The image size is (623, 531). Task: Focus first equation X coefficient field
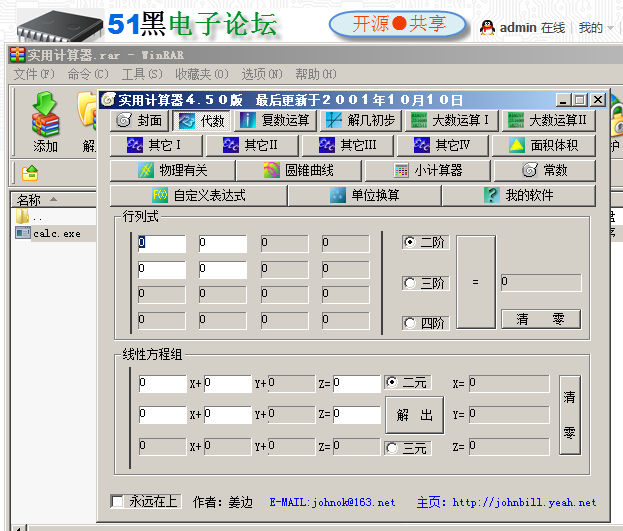(163, 384)
